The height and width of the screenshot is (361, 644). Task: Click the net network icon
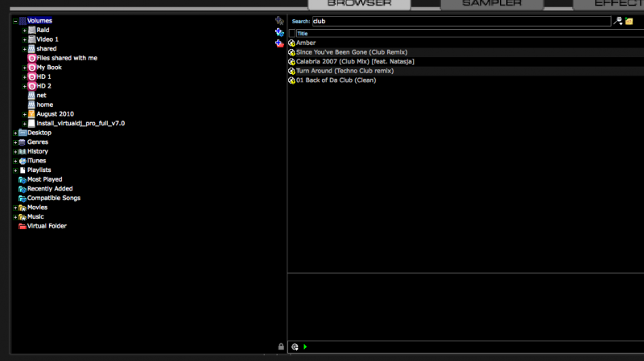pyautogui.click(x=31, y=95)
